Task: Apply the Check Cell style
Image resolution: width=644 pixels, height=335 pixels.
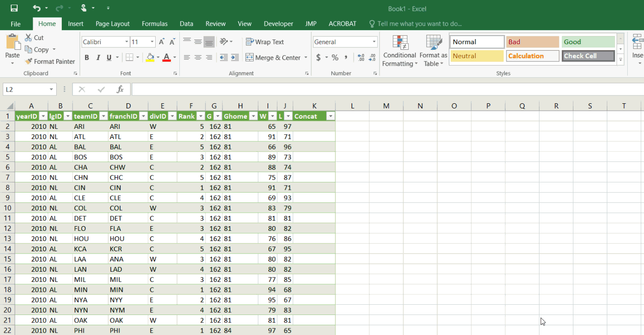Action: pyautogui.click(x=588, y=56)
